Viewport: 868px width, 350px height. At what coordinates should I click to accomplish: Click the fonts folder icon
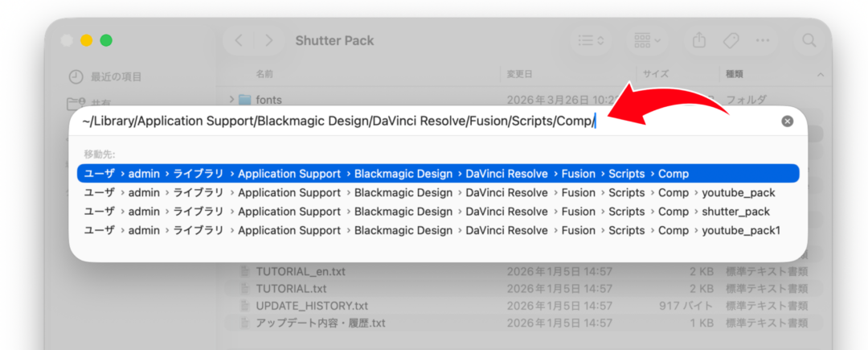click(x=244, y=100)
